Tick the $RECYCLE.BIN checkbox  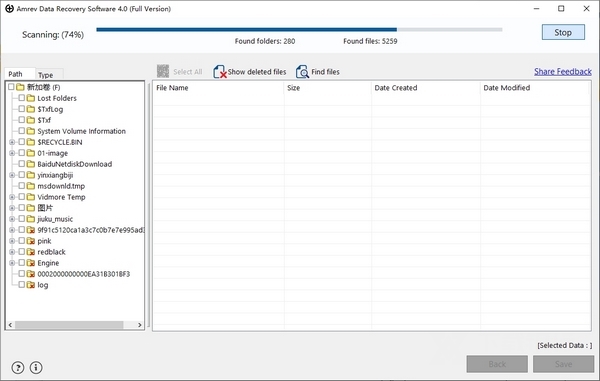tap(22, 142)
